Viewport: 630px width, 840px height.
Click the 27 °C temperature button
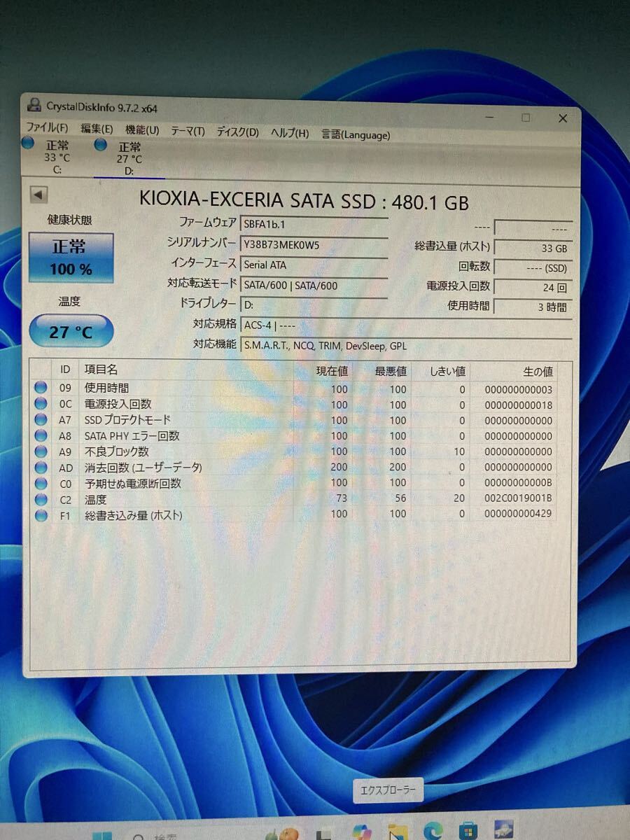click(x=71, y=331)
